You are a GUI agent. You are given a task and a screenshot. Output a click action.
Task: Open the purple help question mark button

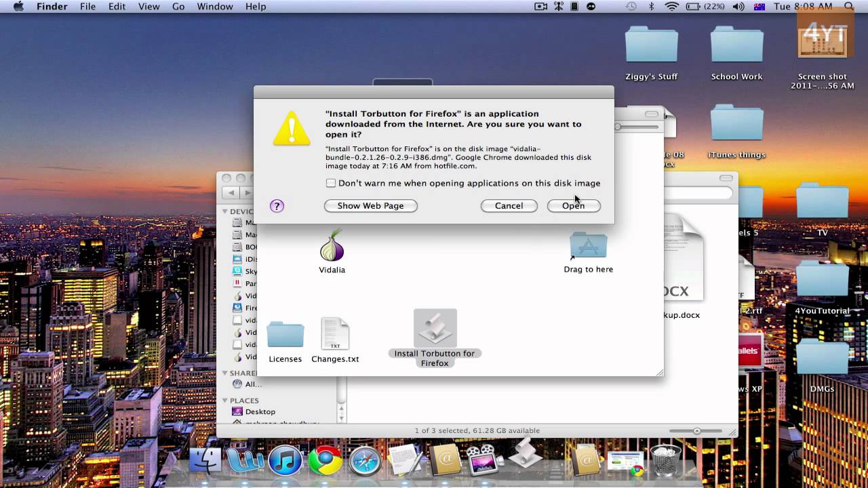(277, 205)
